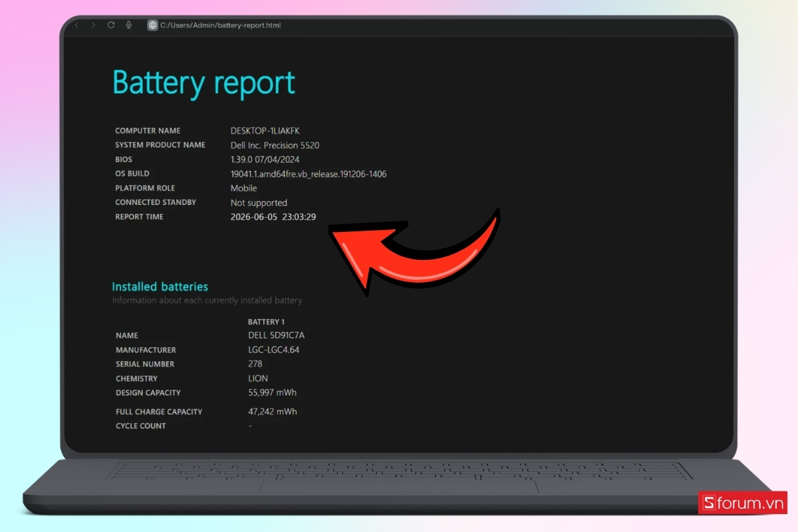Click the Information about each installed battery subtitle
This screenshot has height=532, width=798.
pyautogui.click(x=207, y=301)
